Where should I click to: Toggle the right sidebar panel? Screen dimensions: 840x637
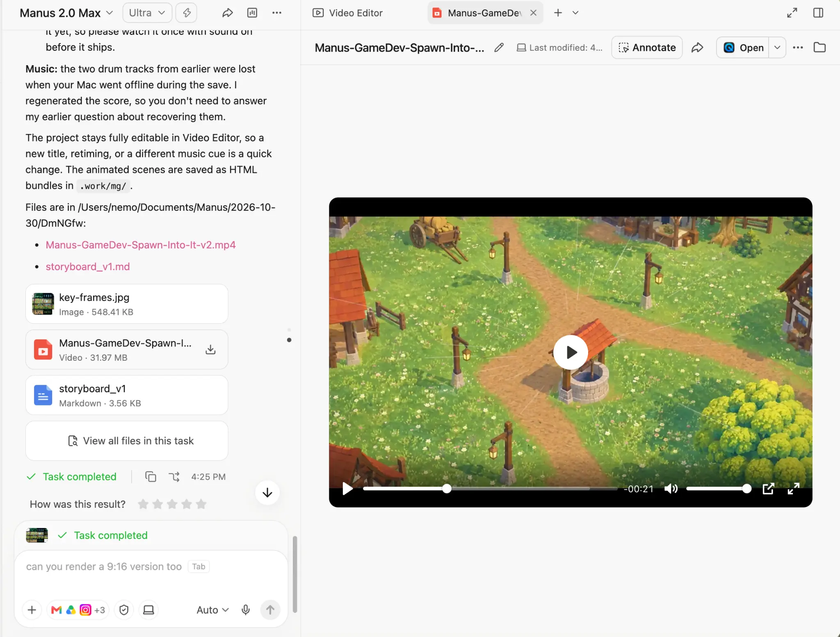(818, 13)
